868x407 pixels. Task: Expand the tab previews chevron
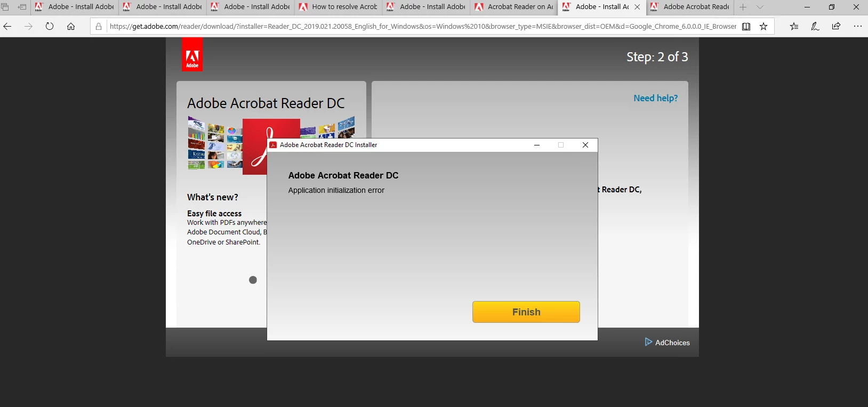[x=760, y=7]
